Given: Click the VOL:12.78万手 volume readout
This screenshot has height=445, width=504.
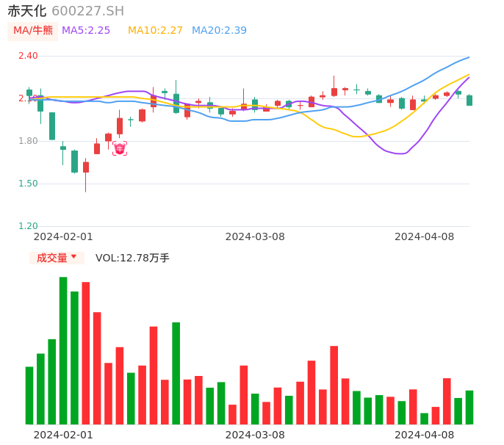Looking at the screenshot, I should 132,258.
